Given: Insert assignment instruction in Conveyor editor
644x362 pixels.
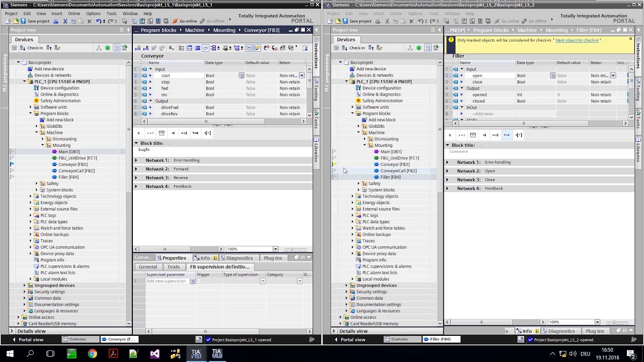Looking at the screenshot, I should coord(207,133).
